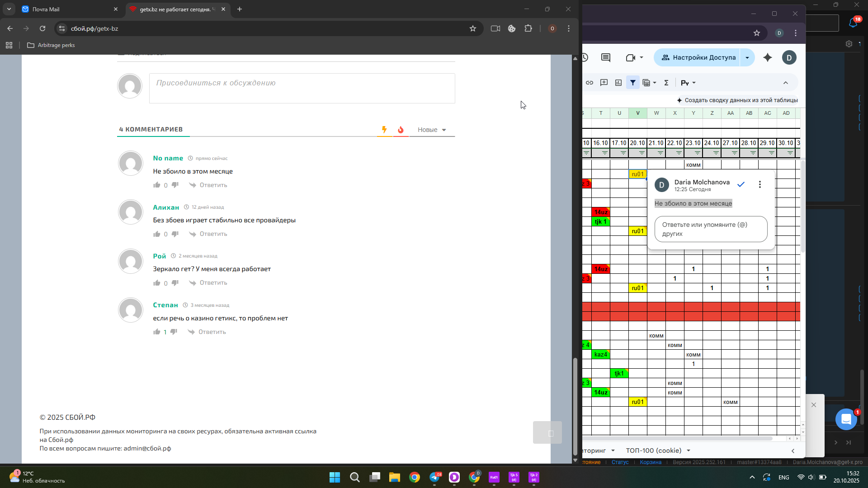Open the Sigma functions icon
Screen dimensions: 868x488
(x=666, y=83)
